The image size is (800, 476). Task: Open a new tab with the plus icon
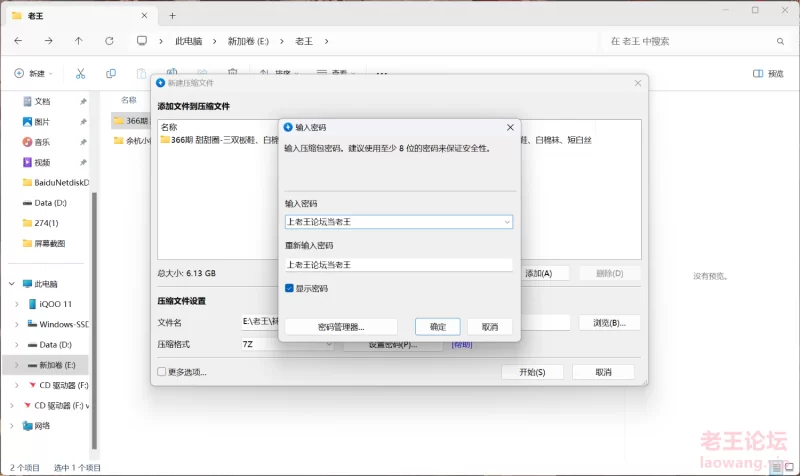pos(172,15)
